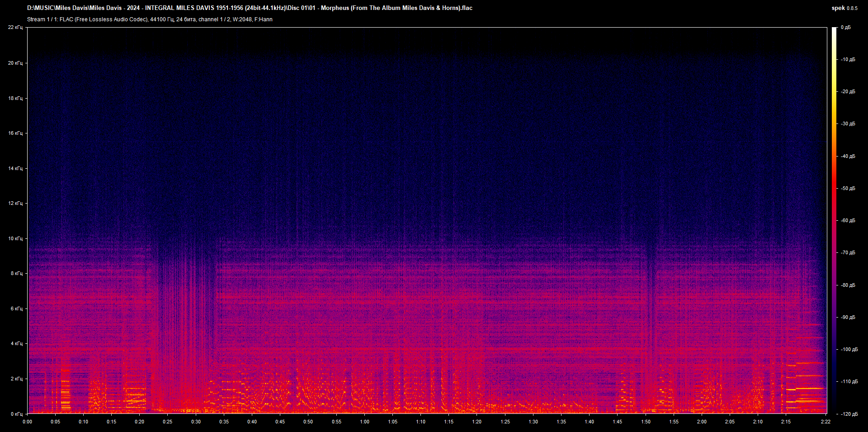The width and height of the screenshot is (868, 432).
Task: Click the 1:00 time axis label
Action: pos(364,422)
